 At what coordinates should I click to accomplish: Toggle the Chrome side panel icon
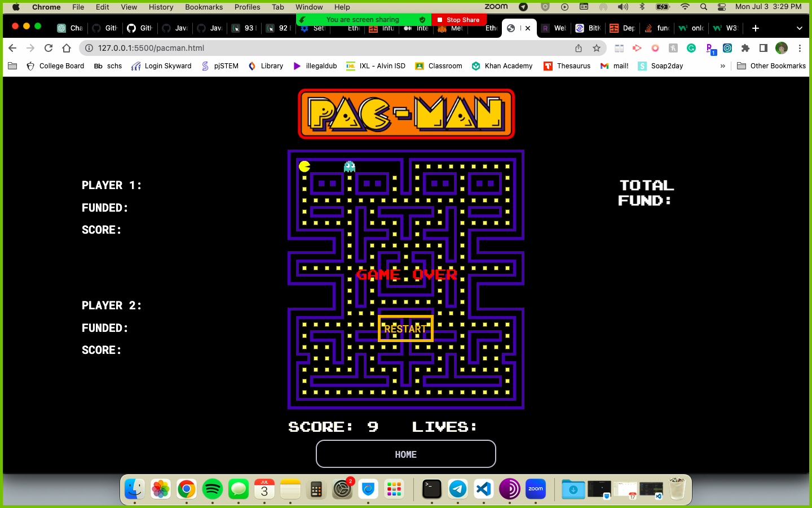(x=764, y=48)
